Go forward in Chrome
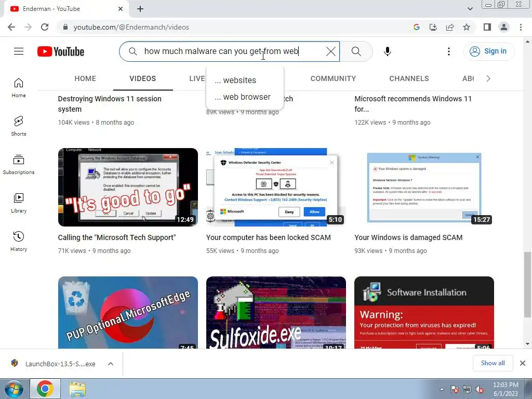Image resolution: width=532 pixels, height=399 pixels. click(x=28, y=27)
